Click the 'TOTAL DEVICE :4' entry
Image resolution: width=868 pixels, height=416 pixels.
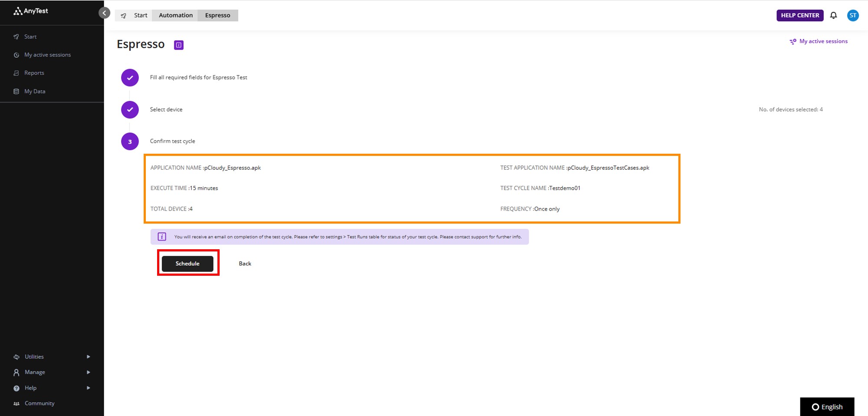click(x=171, y=209)
